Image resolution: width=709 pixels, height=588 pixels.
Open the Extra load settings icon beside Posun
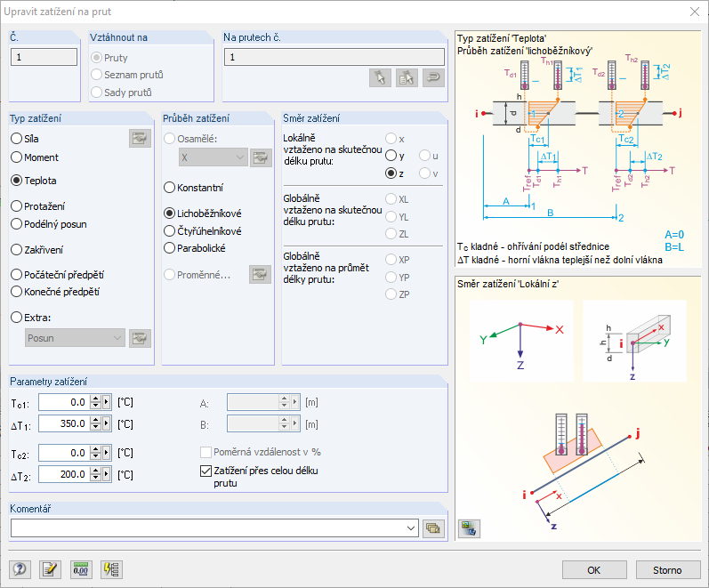[x=140, y=338]
